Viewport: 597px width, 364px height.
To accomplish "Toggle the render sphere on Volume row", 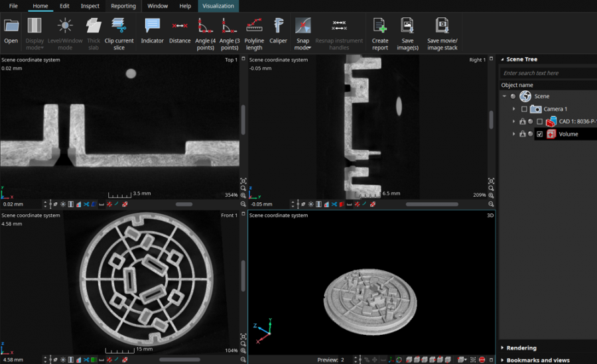I will [x=531, y=134].
